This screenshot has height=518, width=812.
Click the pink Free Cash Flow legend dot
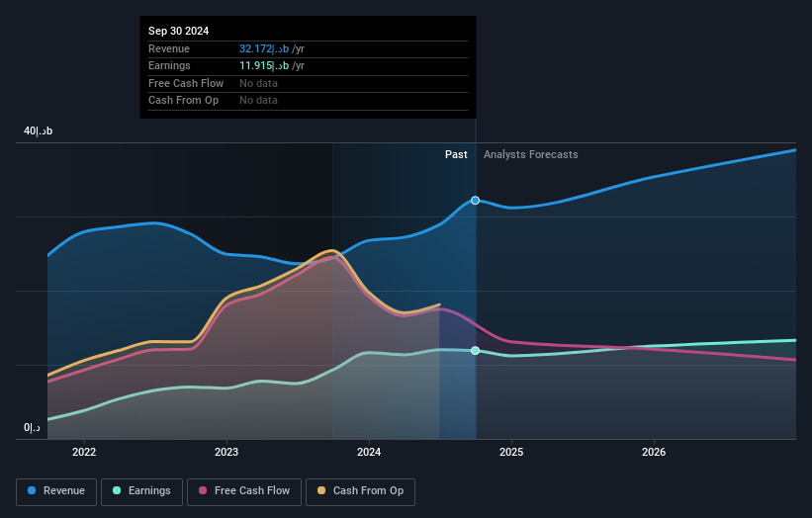203,490
